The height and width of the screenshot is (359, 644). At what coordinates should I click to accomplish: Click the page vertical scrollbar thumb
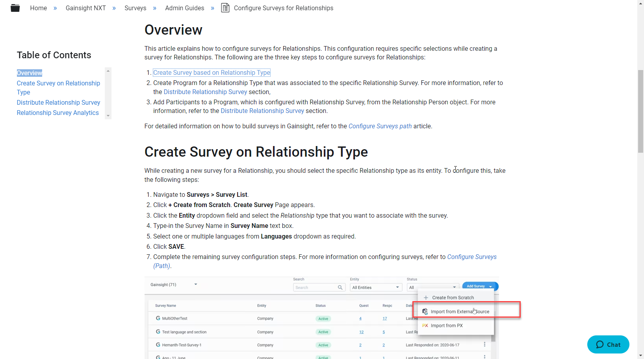click(640, 111)
